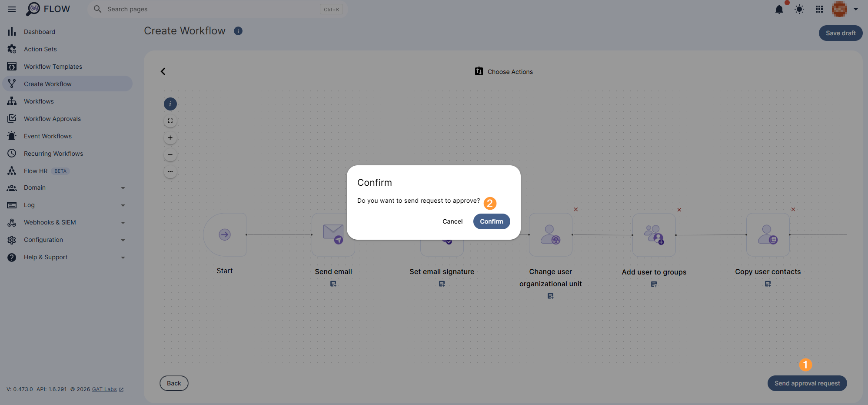The image size is (868, 405).
Task: Open notes icon under Add user to groups
Action: [654, 285]
